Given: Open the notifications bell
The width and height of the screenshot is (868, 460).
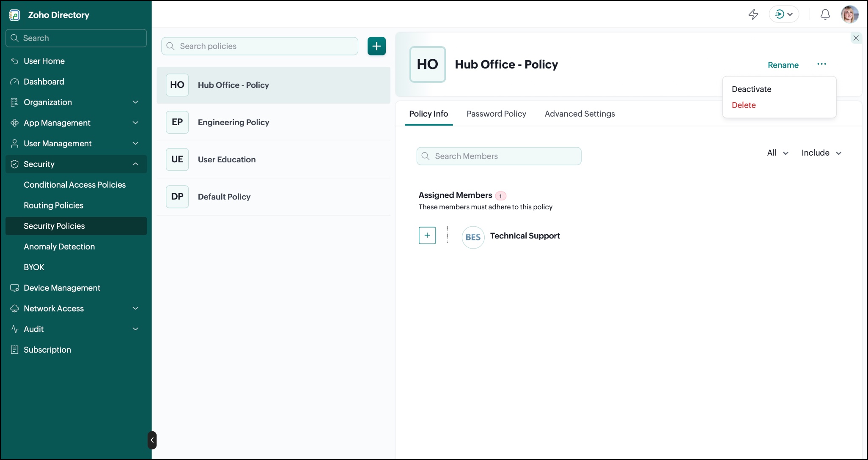Looking at the screenshot, I should [825, 14].
